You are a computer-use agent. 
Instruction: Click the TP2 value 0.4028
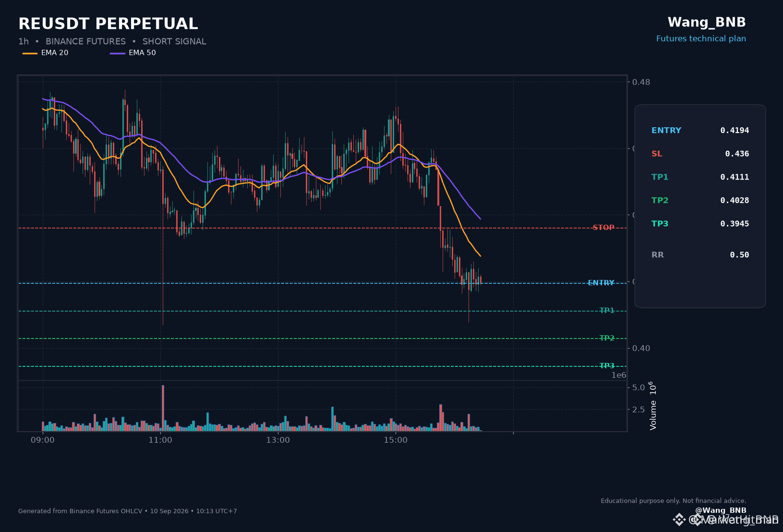click(x=735, y=201)
